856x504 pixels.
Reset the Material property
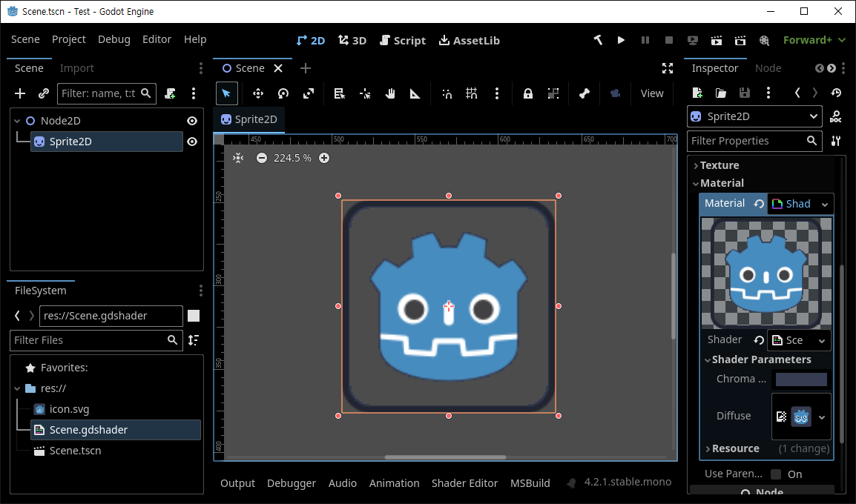tap(759, 204)
